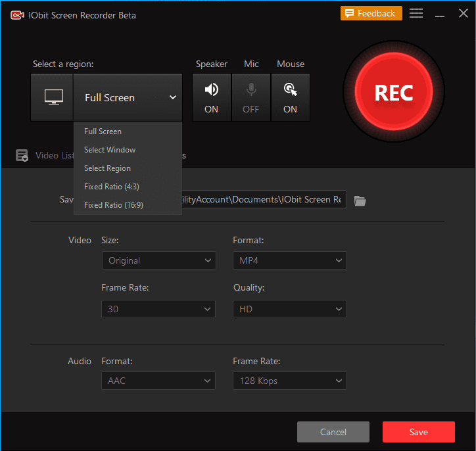Click the Video List icon
The image size is (476, 451).
coord(22,156)
